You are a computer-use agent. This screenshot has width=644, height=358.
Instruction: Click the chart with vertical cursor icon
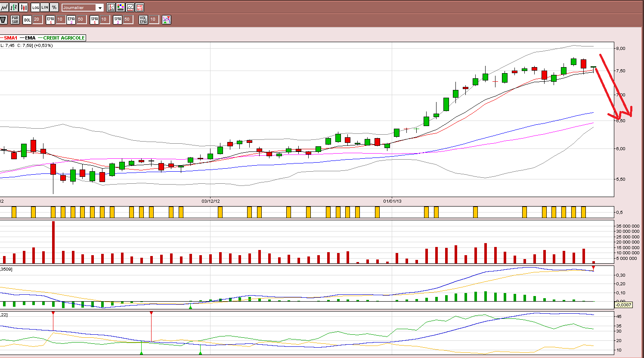click(x=111, y=7)
